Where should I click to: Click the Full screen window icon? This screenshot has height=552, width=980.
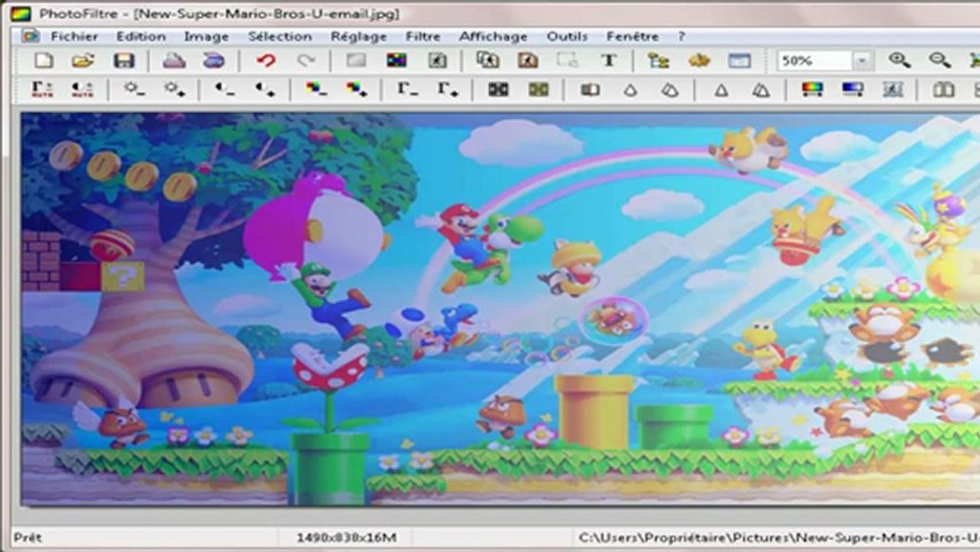(x=739, y=61)
